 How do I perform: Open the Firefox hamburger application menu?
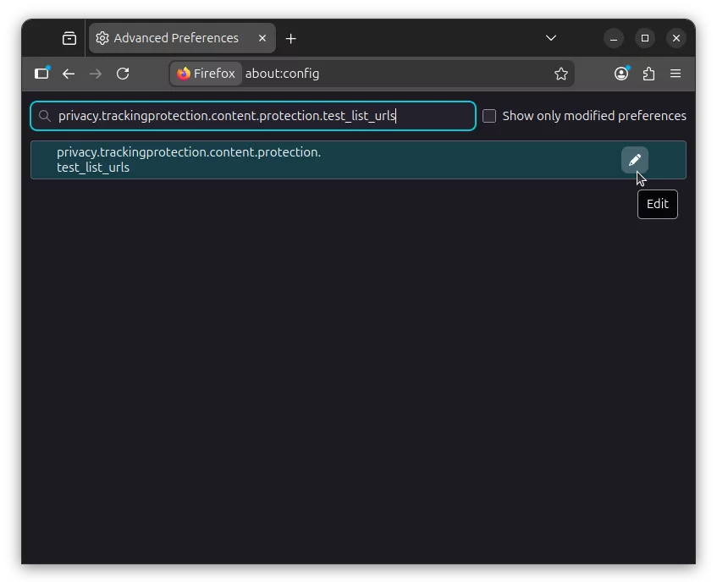click(x=676, y=74)
